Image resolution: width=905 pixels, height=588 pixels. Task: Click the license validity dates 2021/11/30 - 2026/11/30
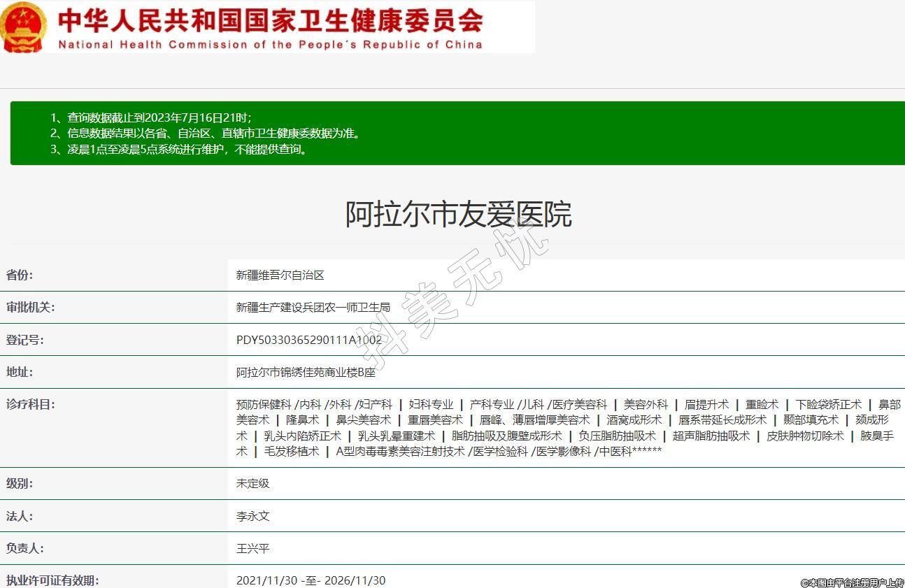point(311,580)
